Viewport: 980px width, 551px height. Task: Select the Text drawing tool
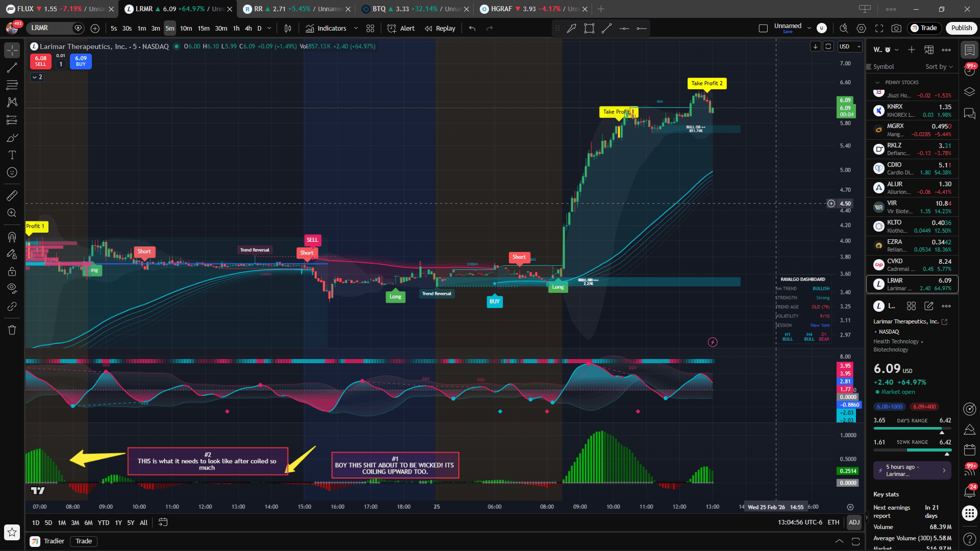pyautogui.click(x=12, y=155)
